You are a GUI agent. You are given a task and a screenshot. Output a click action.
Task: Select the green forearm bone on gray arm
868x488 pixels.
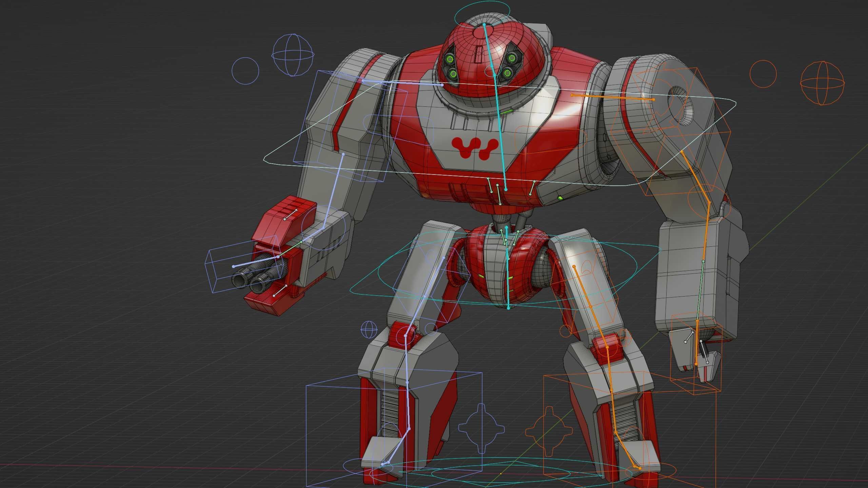pos(701,290)
